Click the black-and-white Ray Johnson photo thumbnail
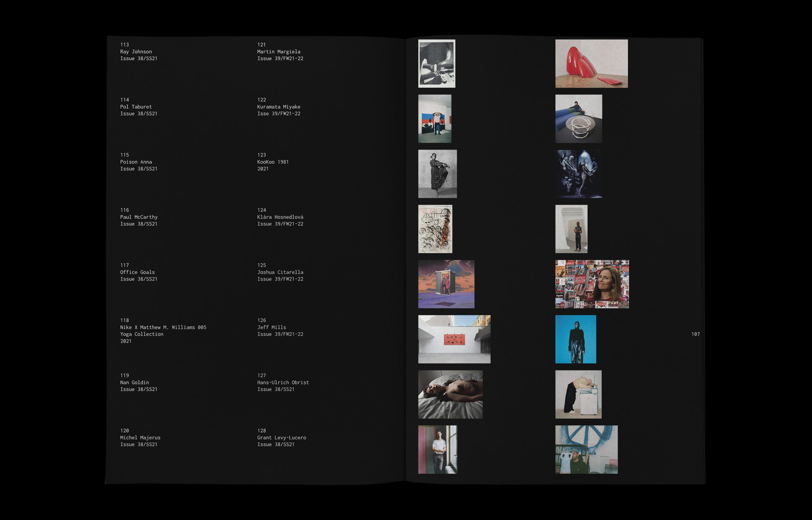812x520 pixels. click(437, 63)
